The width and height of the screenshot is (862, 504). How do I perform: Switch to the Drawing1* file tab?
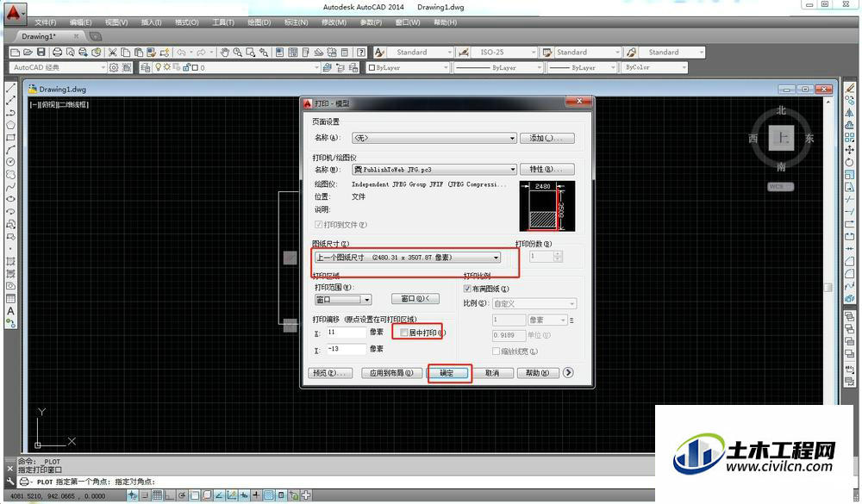click(39, 36)
